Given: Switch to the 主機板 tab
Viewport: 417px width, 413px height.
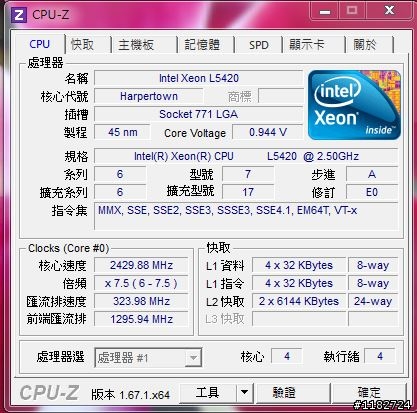Looking at the screenshot, I should [136, 44].
